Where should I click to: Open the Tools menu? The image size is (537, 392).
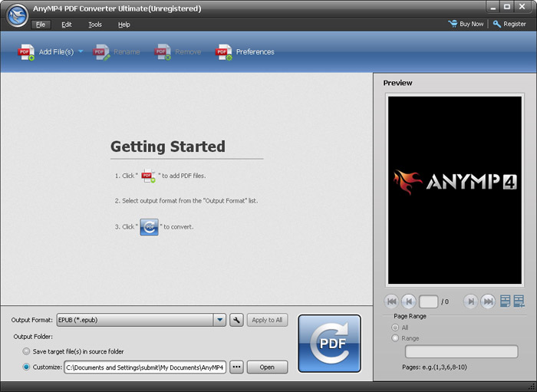(95, 25)
